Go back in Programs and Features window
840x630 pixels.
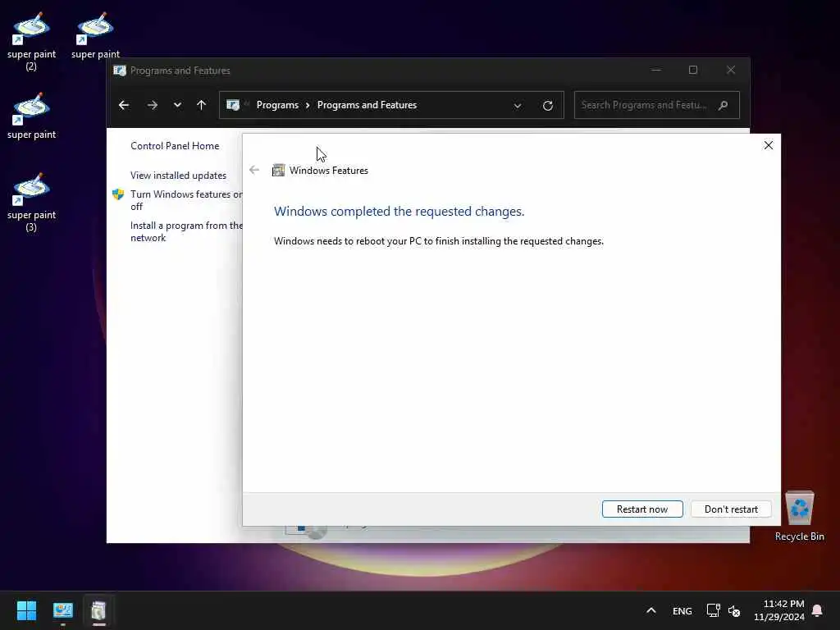pos(124,105)
